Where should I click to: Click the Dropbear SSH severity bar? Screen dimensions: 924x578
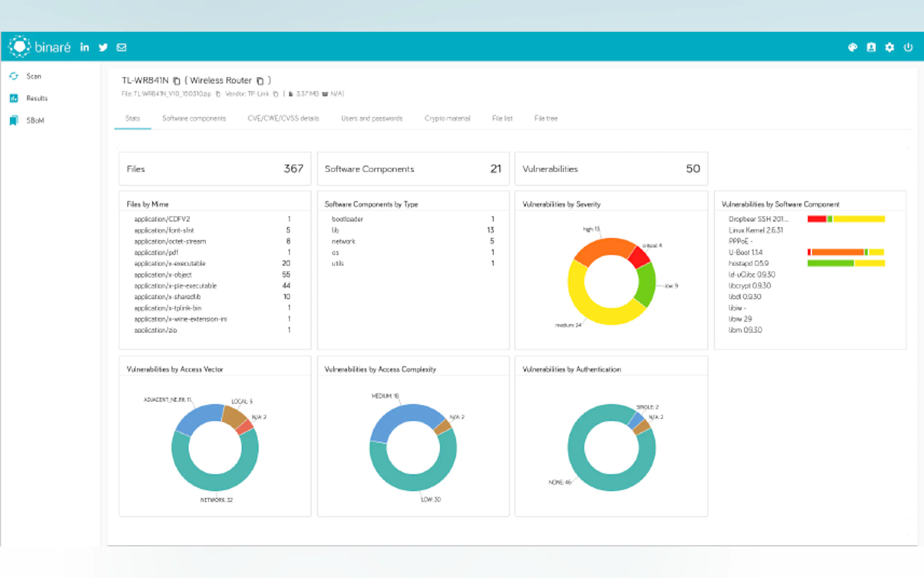846,219
